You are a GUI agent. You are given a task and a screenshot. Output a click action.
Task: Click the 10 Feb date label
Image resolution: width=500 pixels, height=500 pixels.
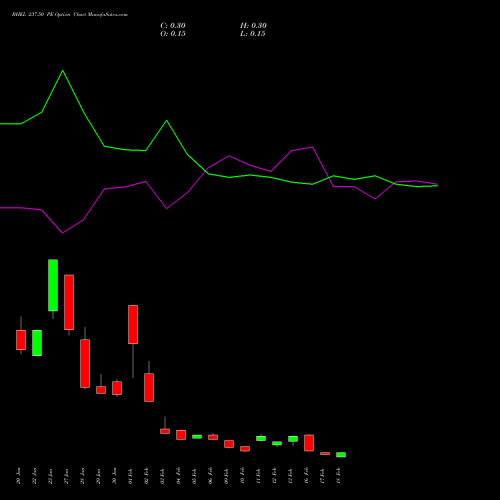[x=243, y=476]
